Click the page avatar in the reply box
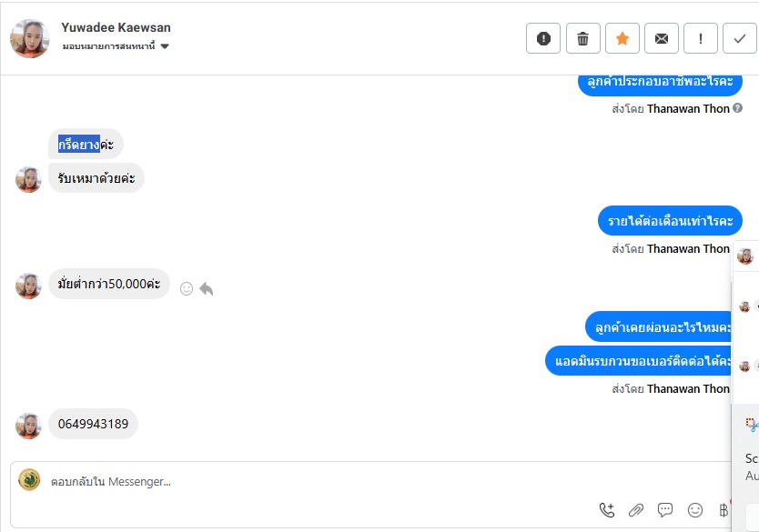The height and width of the screenshot is (532, 759). (29, 479)
